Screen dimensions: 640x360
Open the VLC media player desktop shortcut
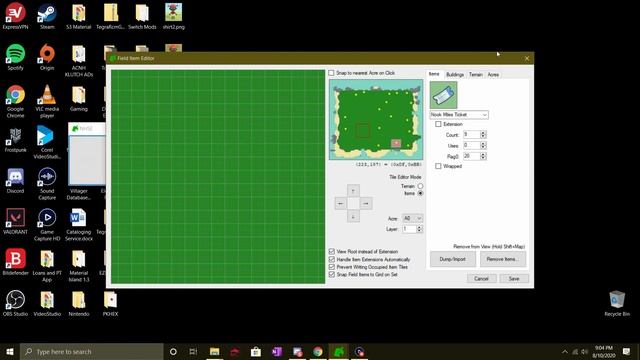(x=47, y=101)
